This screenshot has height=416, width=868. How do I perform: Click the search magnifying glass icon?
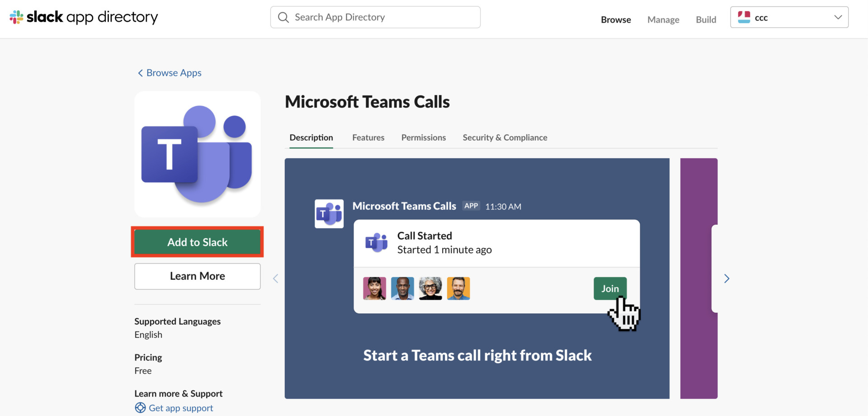coord(283,17)
